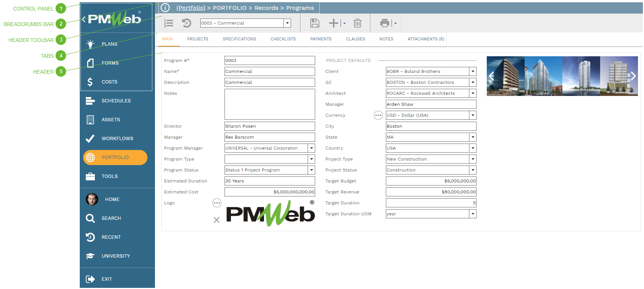The width and height of the screenshot is (644, 289).
Task: Click the history revert icon in toolbar
Action: [x=187, y=23]
